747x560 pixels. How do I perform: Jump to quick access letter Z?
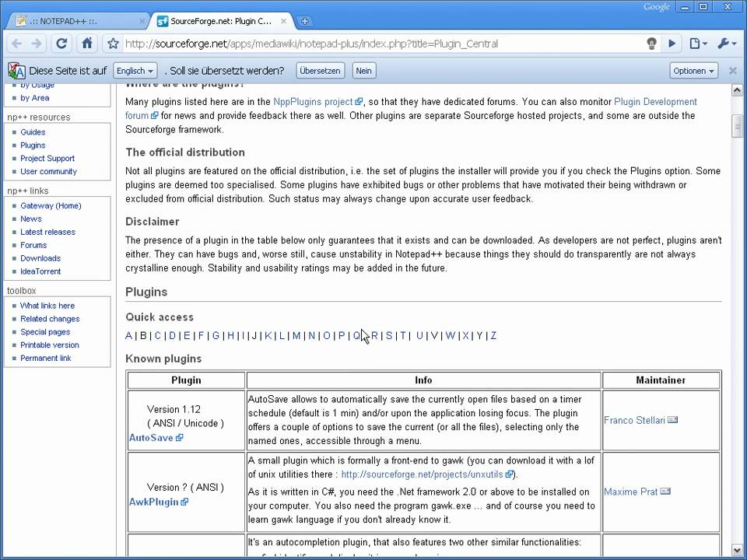click(493, 336)
